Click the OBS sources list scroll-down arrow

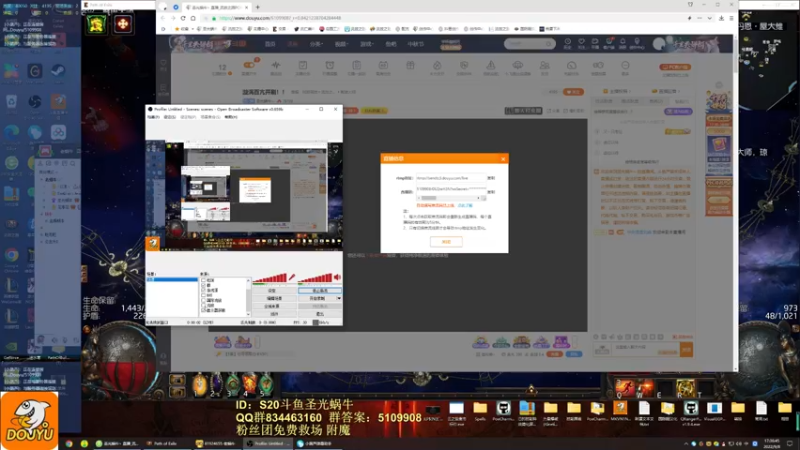[248, 314]
